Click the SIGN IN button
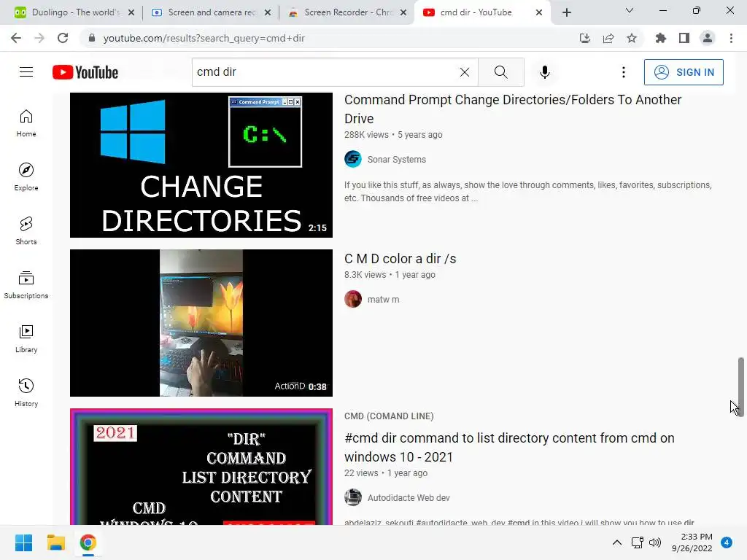The height and width of the screenshot is (560, 747). coord(684,72)
